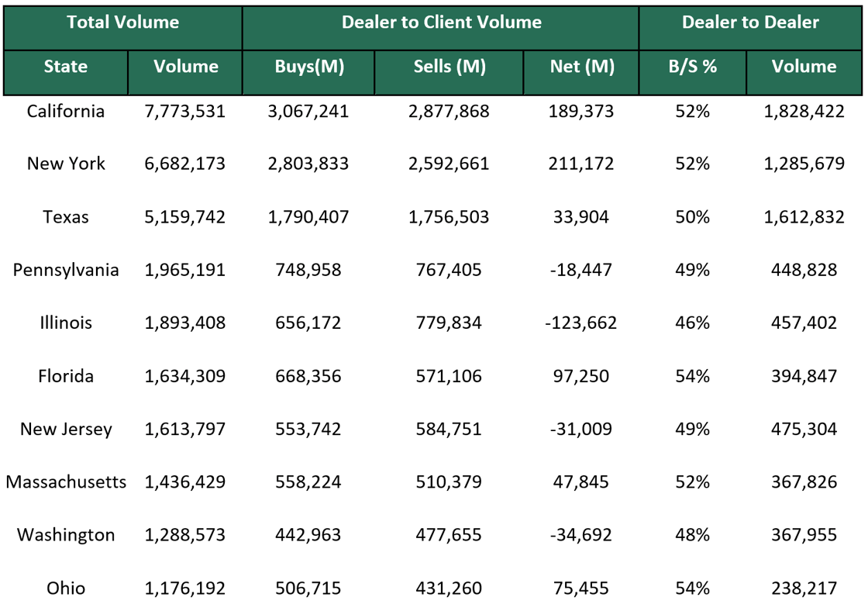
Task: Select the Buys(M) column header
Action: coord(308,73)
